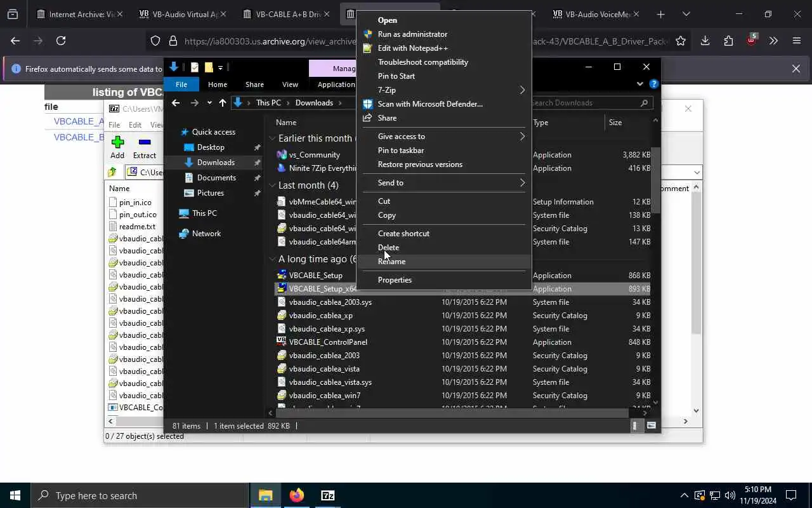Select the VBCABLE_ControlPanel file

click(327, 342)
